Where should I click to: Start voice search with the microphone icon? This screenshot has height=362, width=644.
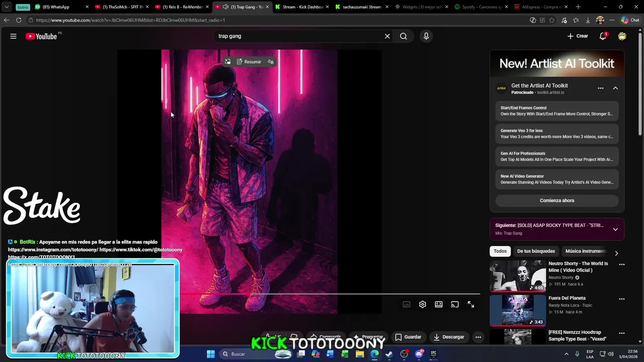click(x=426, y=36)
